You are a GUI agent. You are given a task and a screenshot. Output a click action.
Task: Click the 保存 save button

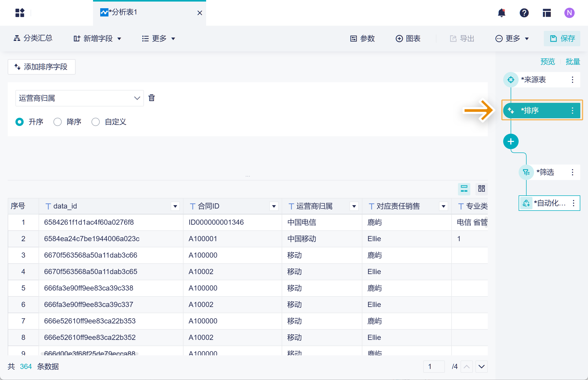coord(562,39)
